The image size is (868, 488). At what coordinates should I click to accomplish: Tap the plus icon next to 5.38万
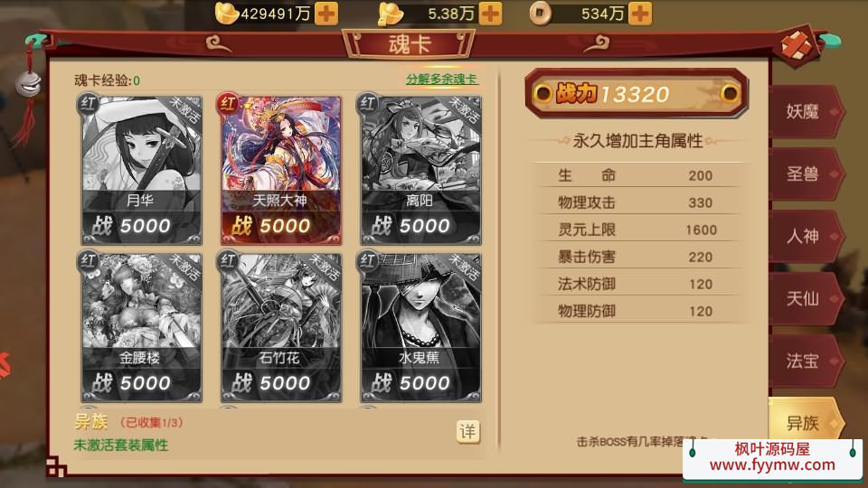click(x=490, y=14)
